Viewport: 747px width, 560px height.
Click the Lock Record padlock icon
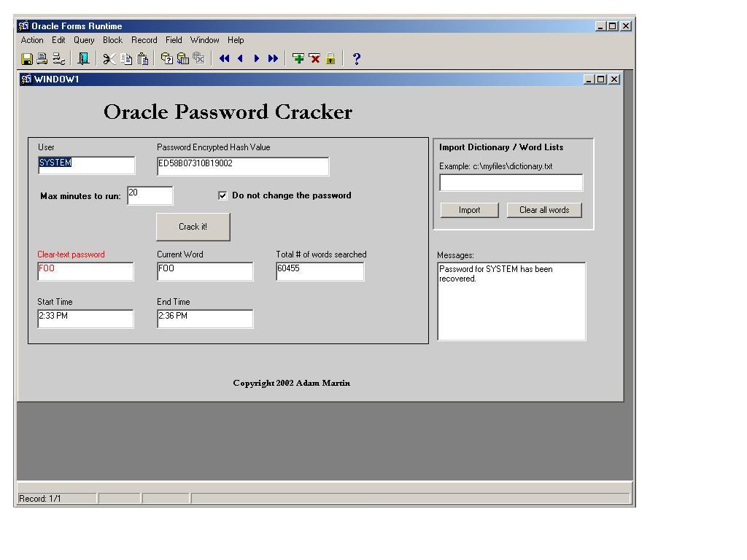pyautogui.click(x=330, y=59)
